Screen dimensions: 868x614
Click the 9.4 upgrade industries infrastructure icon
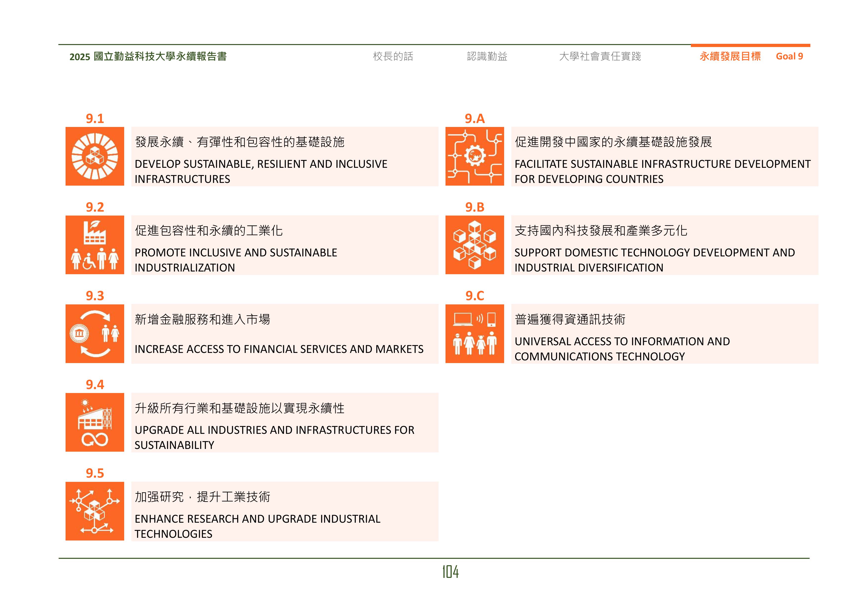[95, 423]
